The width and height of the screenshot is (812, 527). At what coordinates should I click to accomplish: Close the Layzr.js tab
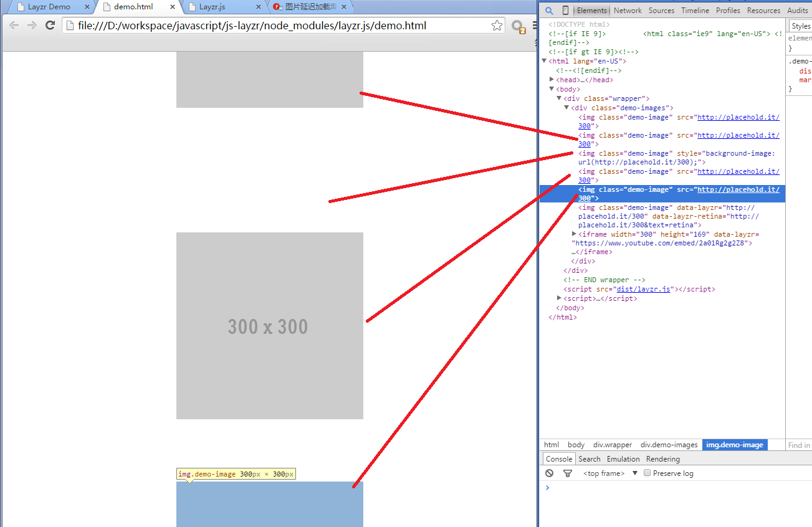(x=258, y=7)
